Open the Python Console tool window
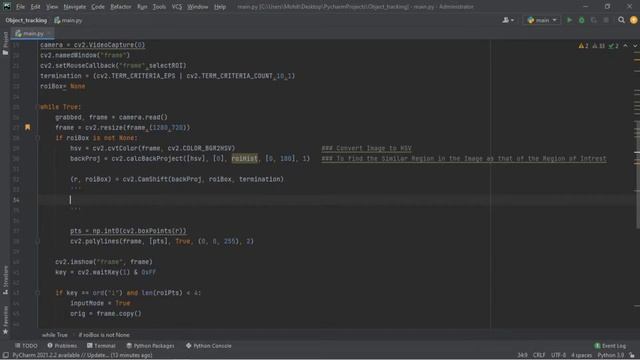Viewport: 640px width, 360px height. 209,346
